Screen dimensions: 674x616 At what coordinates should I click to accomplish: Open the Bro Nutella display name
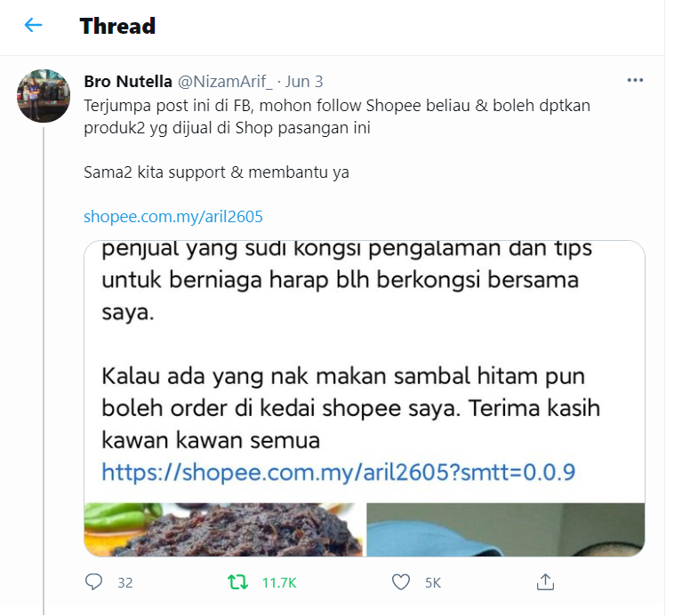tap(128, 81)
